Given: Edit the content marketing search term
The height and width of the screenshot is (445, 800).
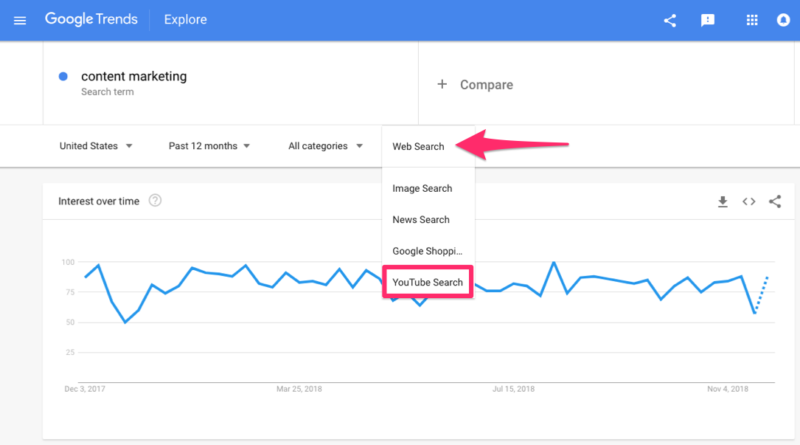Looking at the screenshot, I should tap(133, 76).
